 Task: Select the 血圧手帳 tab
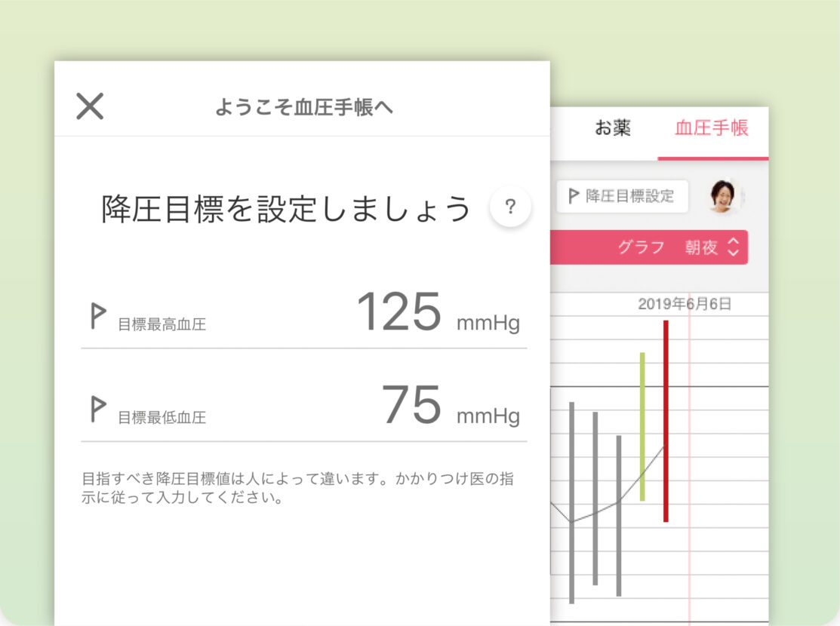point(711,127)
